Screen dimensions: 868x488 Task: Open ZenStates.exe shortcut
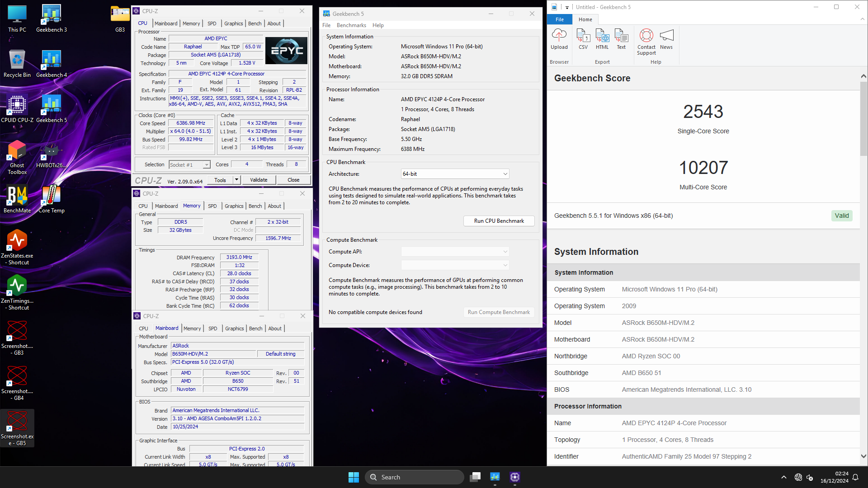[17, 248]
